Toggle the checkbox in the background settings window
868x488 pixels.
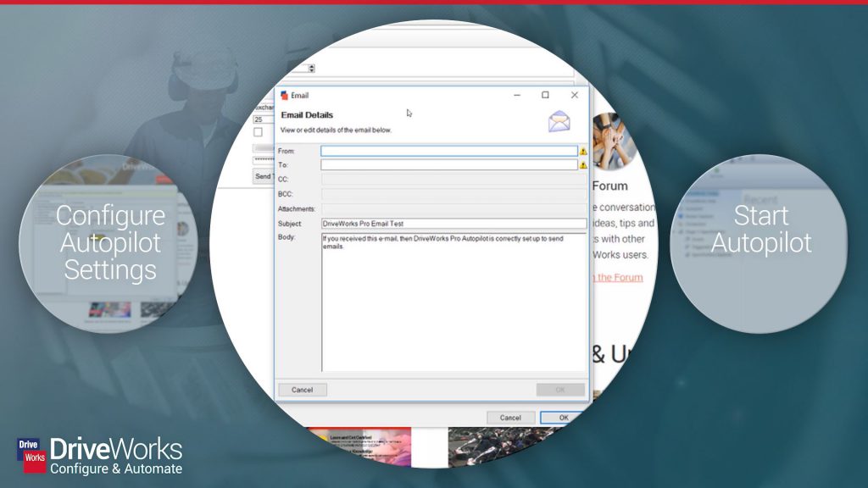coord(258,131)
